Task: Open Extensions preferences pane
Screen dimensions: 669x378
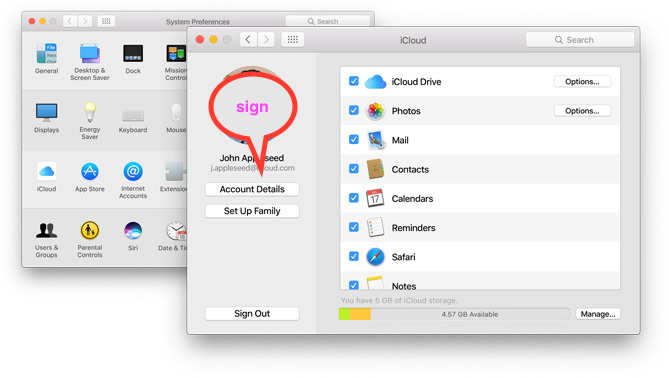Action: point(174,177)
